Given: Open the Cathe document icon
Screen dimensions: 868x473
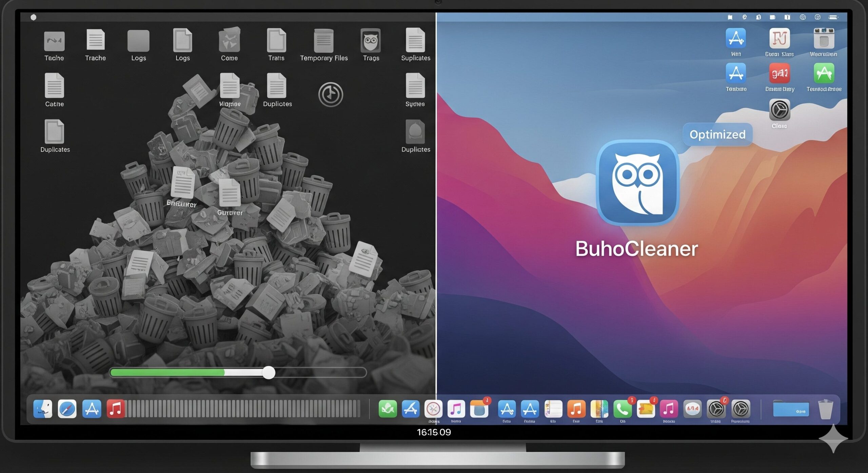Looking at the screenshot, I should pos(54,85).
